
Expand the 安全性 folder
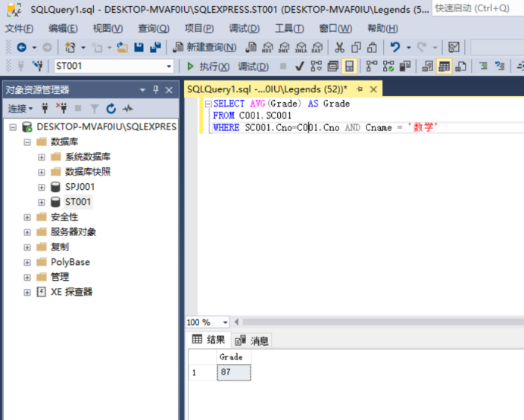coord(27,217)
